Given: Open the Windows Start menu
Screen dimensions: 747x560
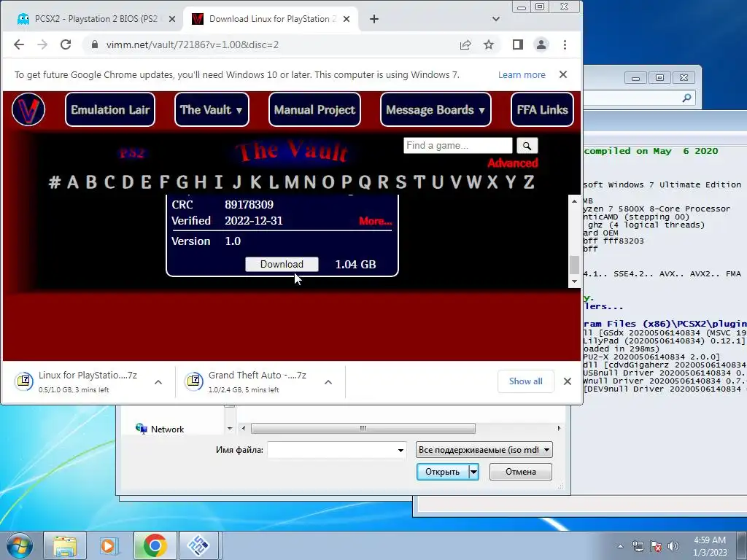Looking at the screenshot, I should [x=19, y=545].
